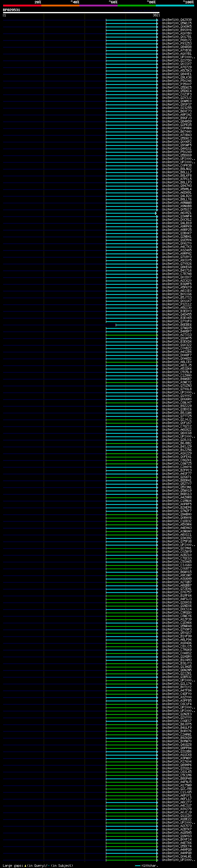Open hit UniRef100_Q5W1I5
The height and width of the screenshot is (868, 197).
177,23
